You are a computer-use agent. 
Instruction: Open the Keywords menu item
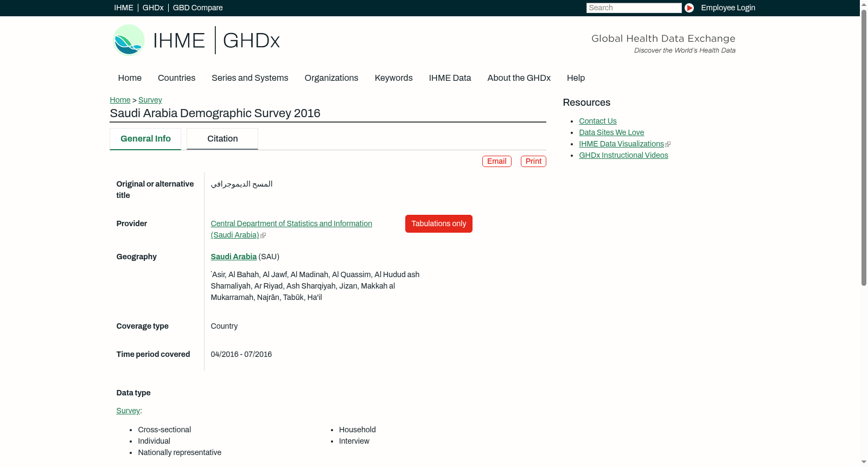[x=394, y=78]
